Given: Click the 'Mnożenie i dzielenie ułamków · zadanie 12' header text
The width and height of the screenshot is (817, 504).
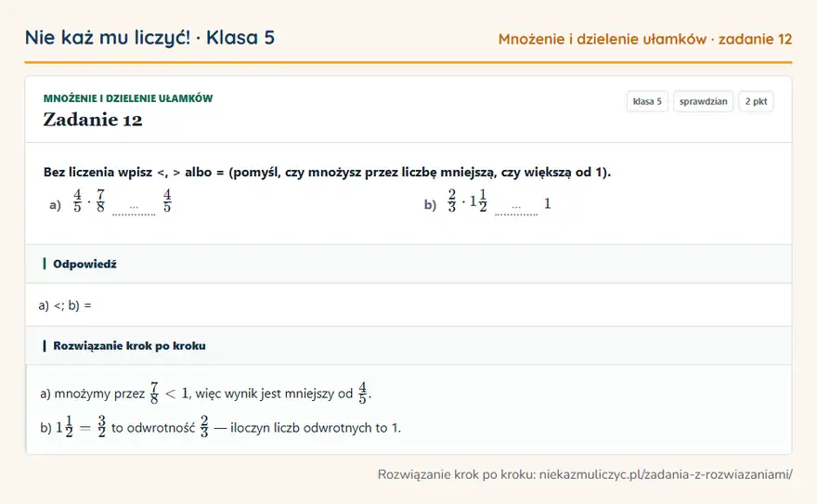Looking at the screenshot, I should click(x=645, y=39).
